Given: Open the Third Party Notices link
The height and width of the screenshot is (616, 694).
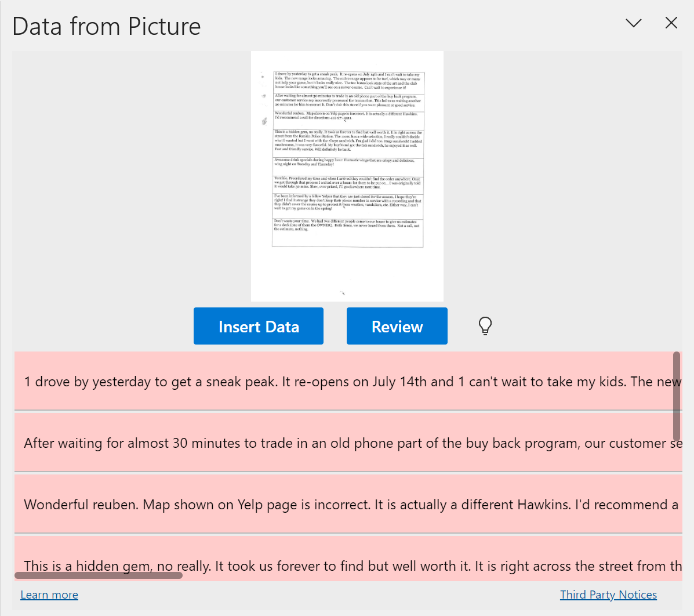Looking at the screenshot, I should click(608, 595).
